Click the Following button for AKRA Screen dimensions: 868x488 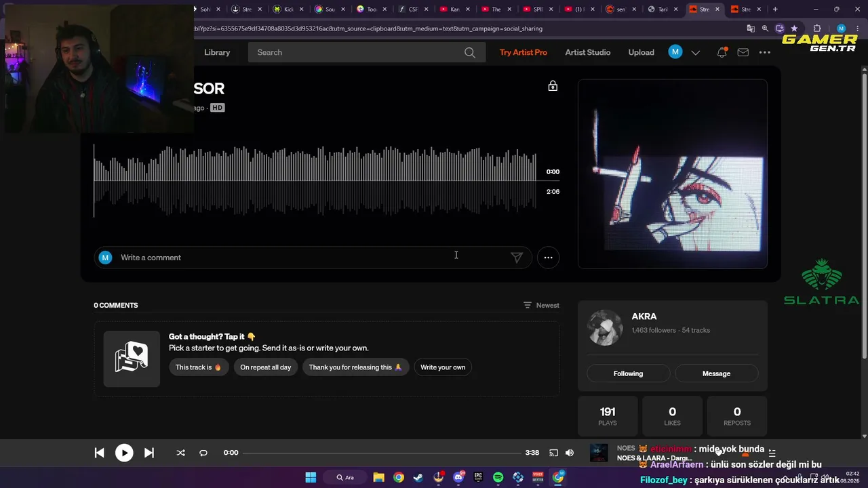tap(628, 373)
